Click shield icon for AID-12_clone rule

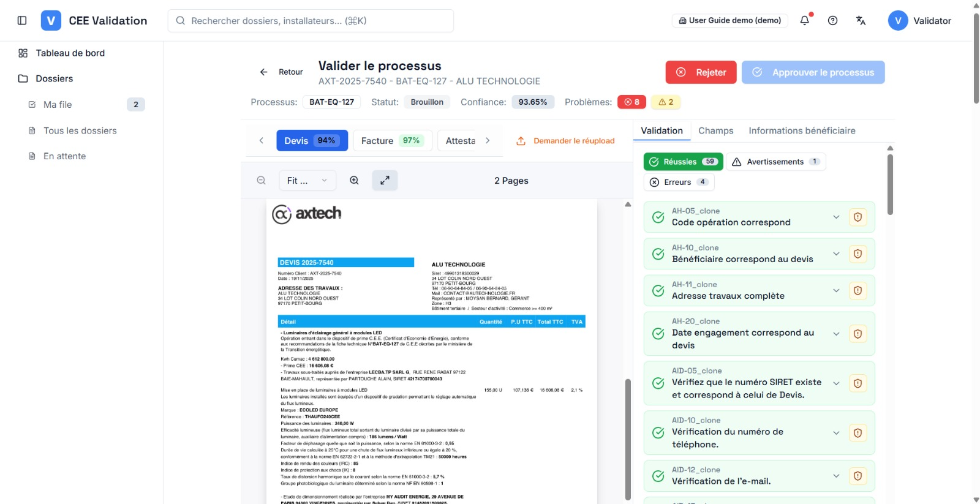pyautogui.click(x=858, y=476)
